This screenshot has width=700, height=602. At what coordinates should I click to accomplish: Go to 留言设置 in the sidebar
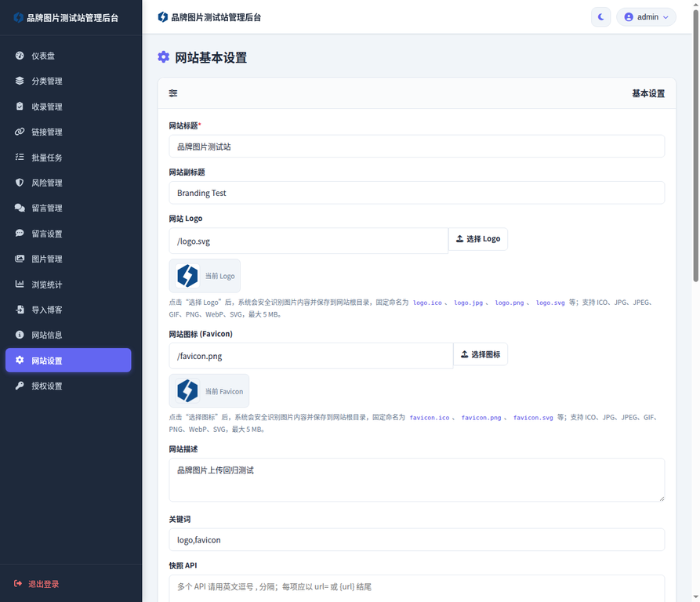68,234
